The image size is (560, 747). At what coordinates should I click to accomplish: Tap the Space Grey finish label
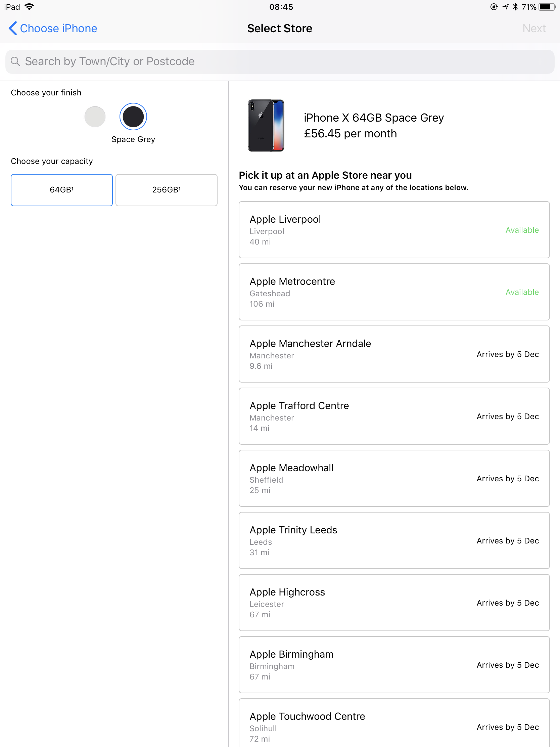(133, 139)
